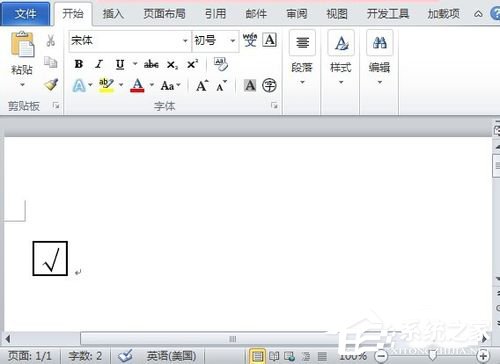Open Text Effects glowing A
The width and height of the screenshot is (500, 364).
click(79, 86)
